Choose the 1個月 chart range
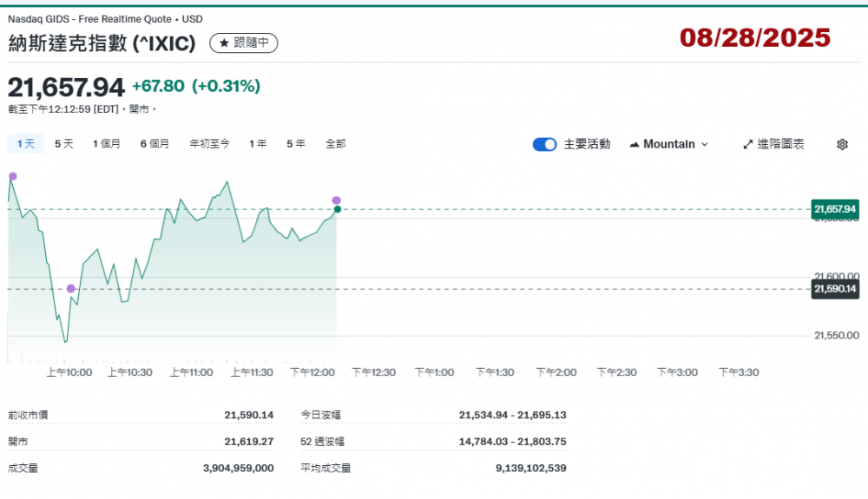Viewport: 868px width, 499px height. click(x=107, y=144)
